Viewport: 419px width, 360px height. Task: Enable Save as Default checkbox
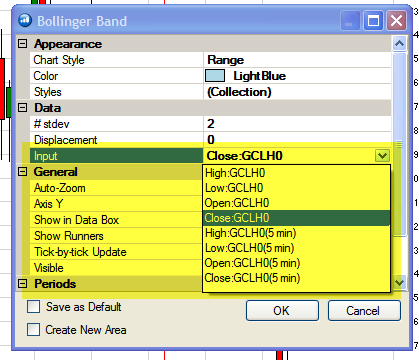pos(33,307)
